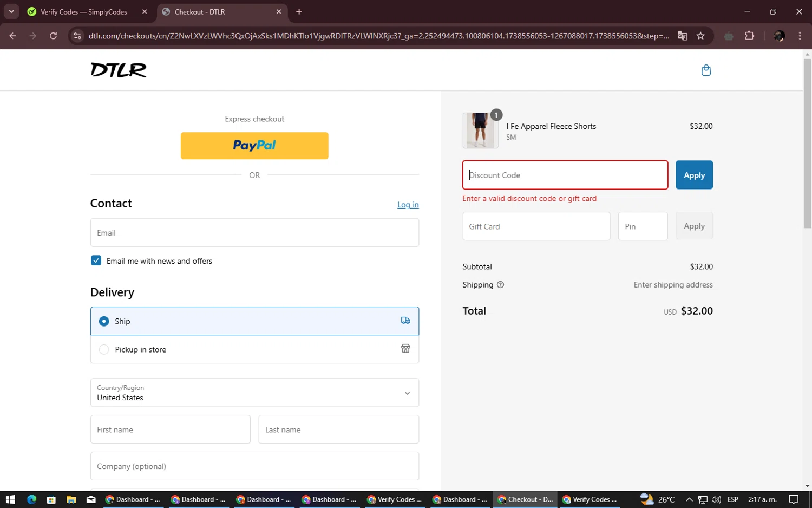The width and height of the screenshot is (812, 508).
Task: Click the Company (optional) field
Action: [254, 466]
